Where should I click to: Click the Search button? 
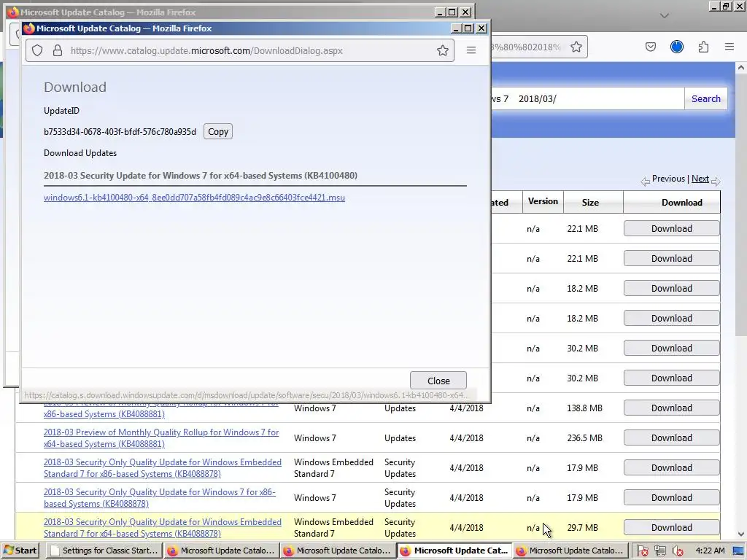click(706, 98)
